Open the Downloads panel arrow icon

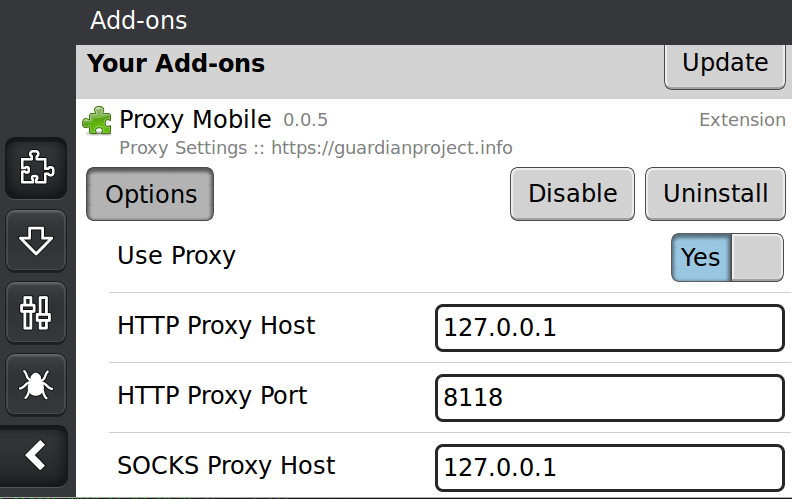[x=36, y=241]
